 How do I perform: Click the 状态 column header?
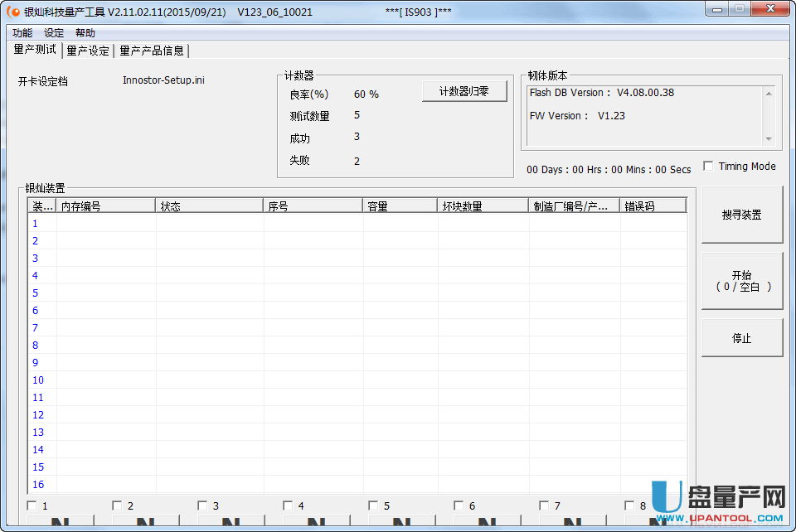(209, 206)
